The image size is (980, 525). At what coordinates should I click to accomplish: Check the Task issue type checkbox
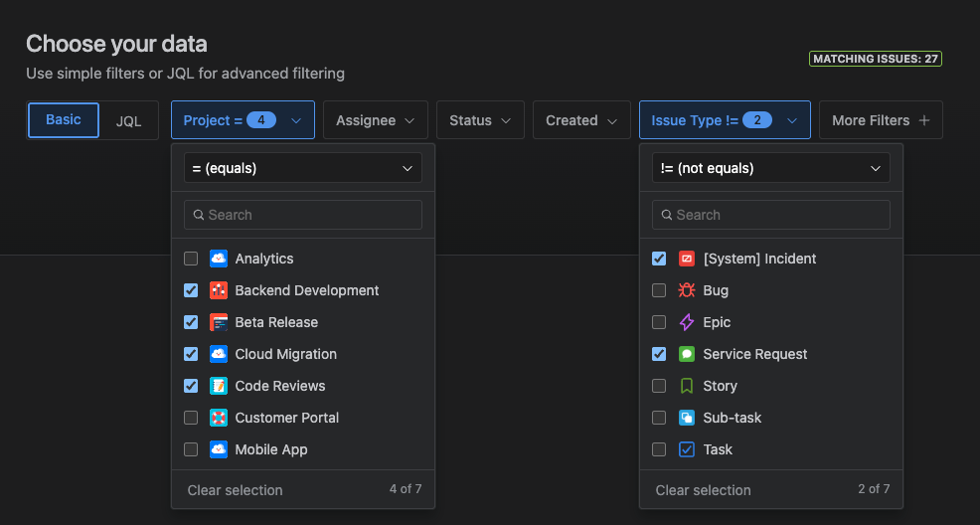point(659,449)
